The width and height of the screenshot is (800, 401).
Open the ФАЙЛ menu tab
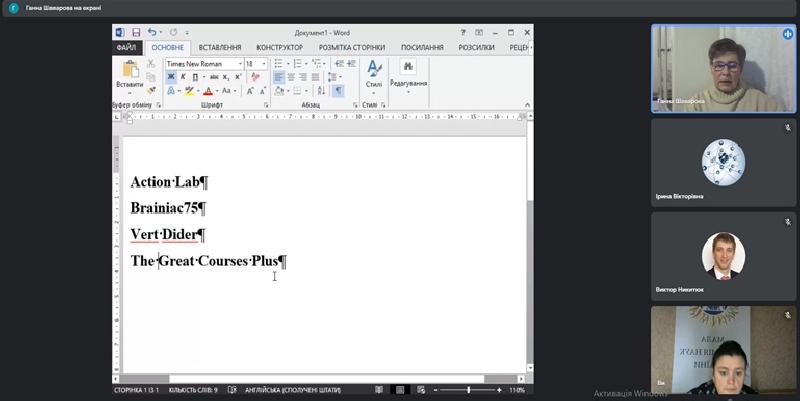(x=126, y=47)
